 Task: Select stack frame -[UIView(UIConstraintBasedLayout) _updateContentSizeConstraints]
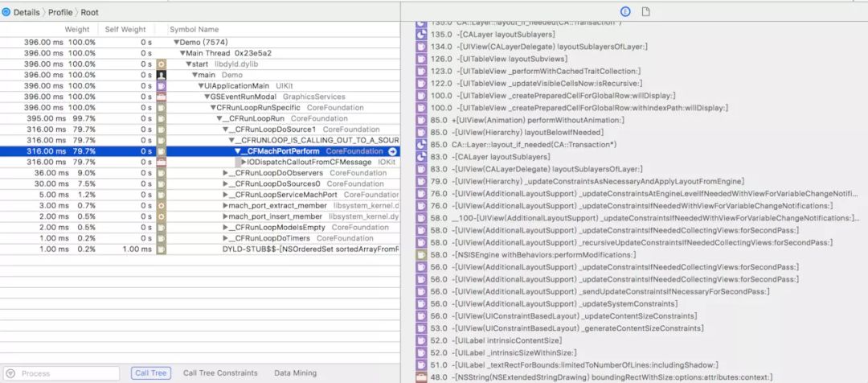575,316
